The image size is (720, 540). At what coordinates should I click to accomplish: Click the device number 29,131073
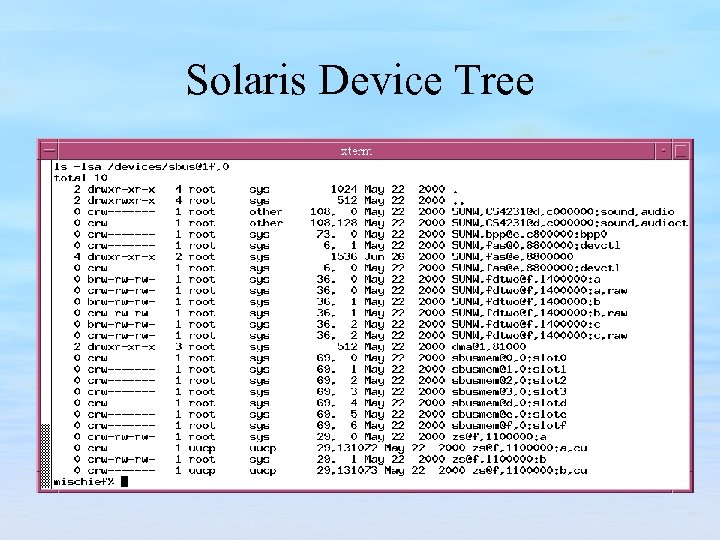[347, 470]
